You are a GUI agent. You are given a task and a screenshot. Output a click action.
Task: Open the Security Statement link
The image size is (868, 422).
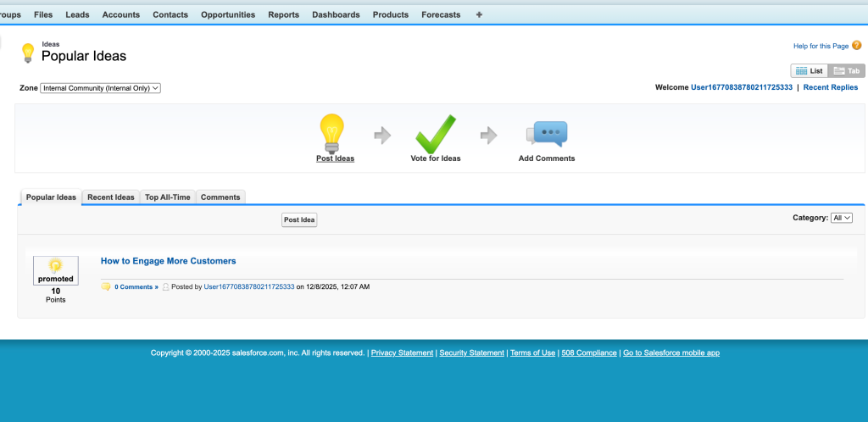(x=471, y=353)
